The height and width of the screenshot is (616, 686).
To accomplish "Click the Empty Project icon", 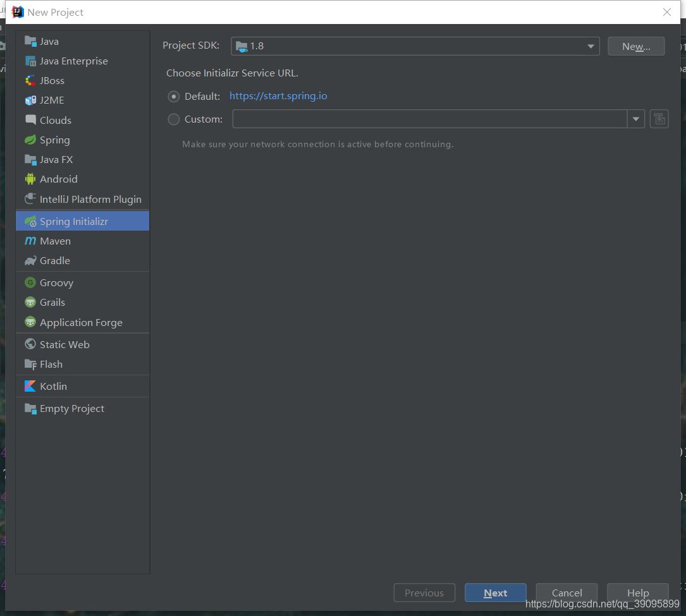I will [x=30, y=409].
